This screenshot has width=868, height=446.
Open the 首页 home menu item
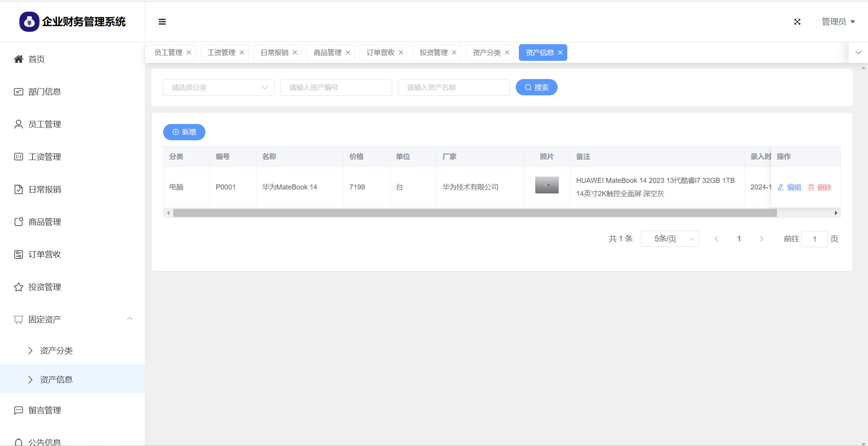coord(36,59)
